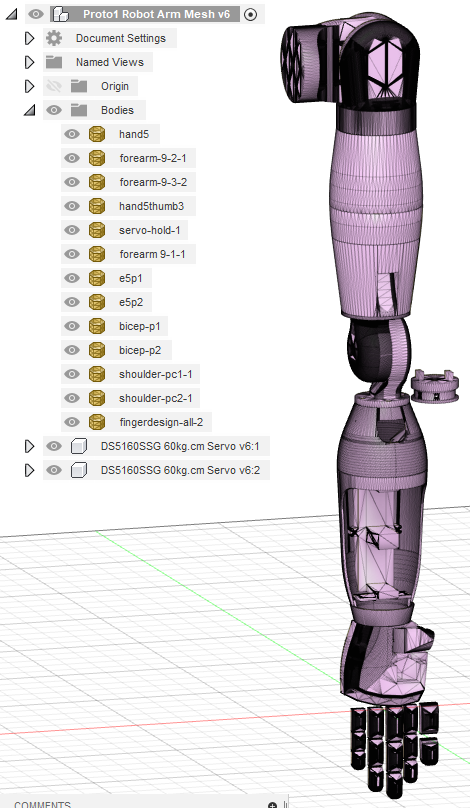Image resolution: width=470 pixels, height=808 pixels.
Task: Click component icon of Servo v6:1
Action: (78, 446)
